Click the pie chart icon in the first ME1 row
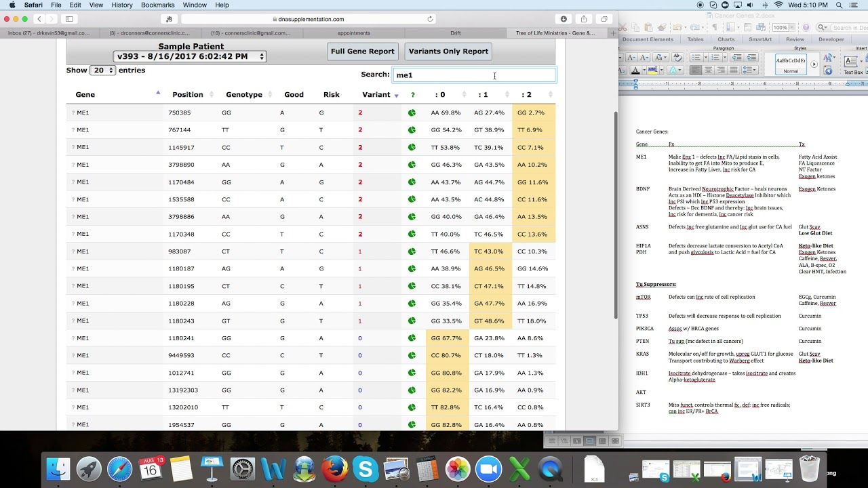Viewport: 868px width, 488px height. (412, 113)
